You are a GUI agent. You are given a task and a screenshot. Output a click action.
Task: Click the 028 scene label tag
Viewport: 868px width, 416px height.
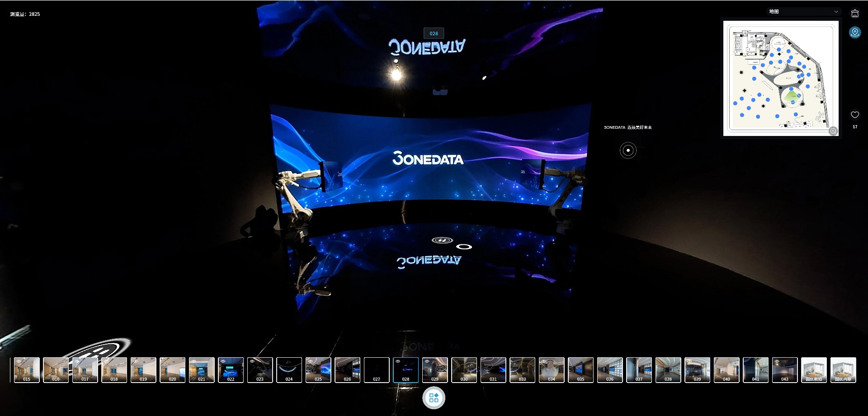pyautogui.click(x=434, y=33)
